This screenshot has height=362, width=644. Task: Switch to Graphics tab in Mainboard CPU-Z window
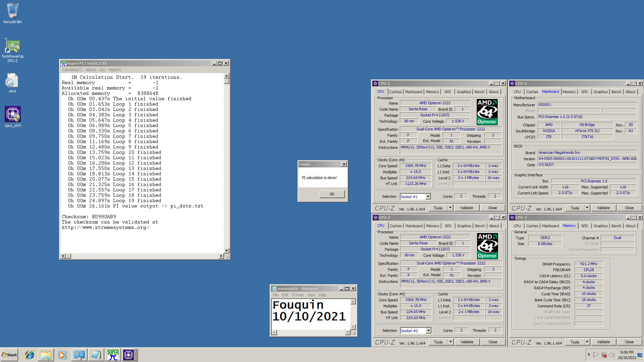[x=600, y=92]
